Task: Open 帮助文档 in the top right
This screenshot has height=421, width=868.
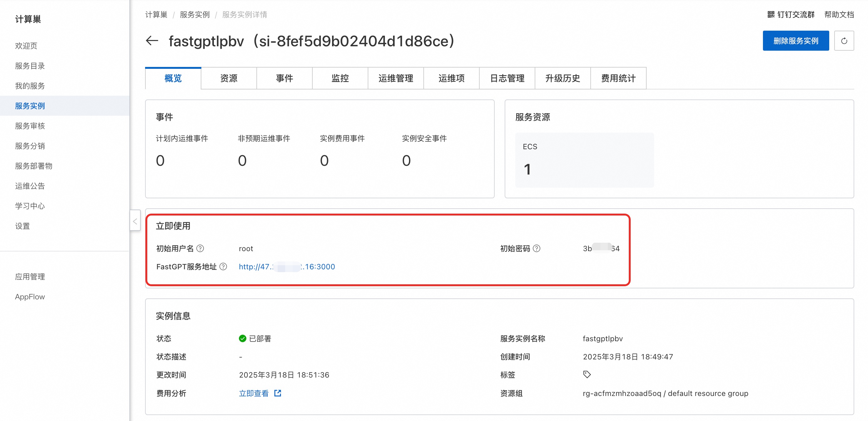Action: (x=839, y=14)
